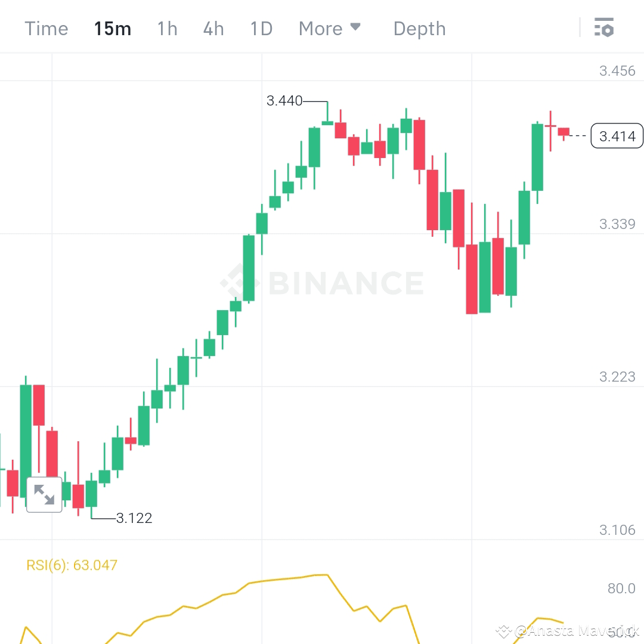Select the RSI(6): 63.047 indicator label
This screenshot has width=644, height=644.
[73, 565]
